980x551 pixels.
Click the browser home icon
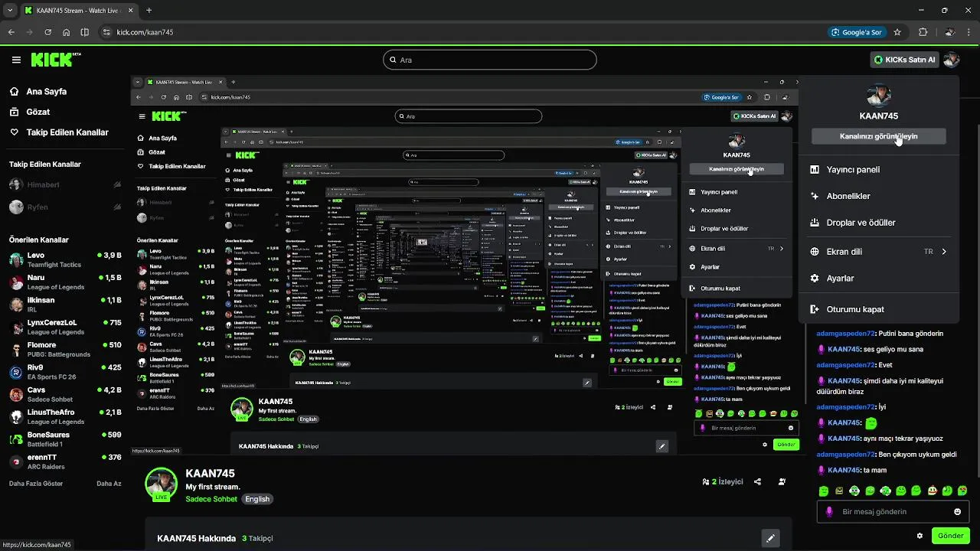(x=67, y=32)
